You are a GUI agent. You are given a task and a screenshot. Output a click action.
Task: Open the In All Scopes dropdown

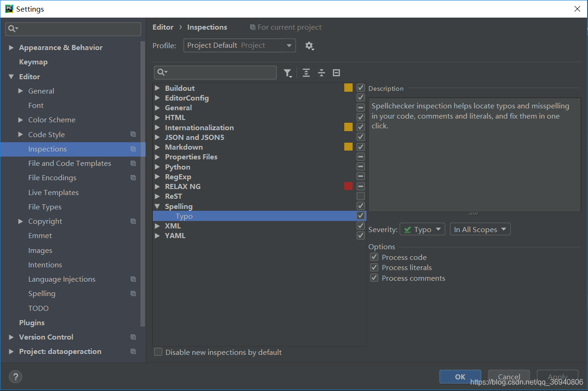click(x=480, y=229)
